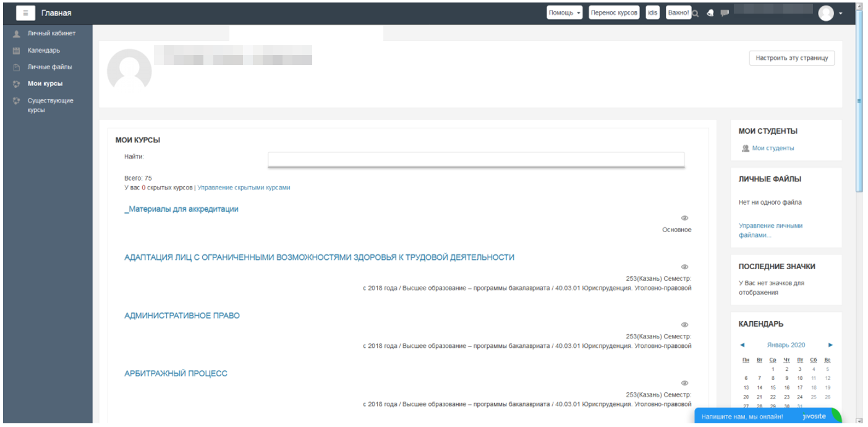Click Главная in top bar

[56, 13]
